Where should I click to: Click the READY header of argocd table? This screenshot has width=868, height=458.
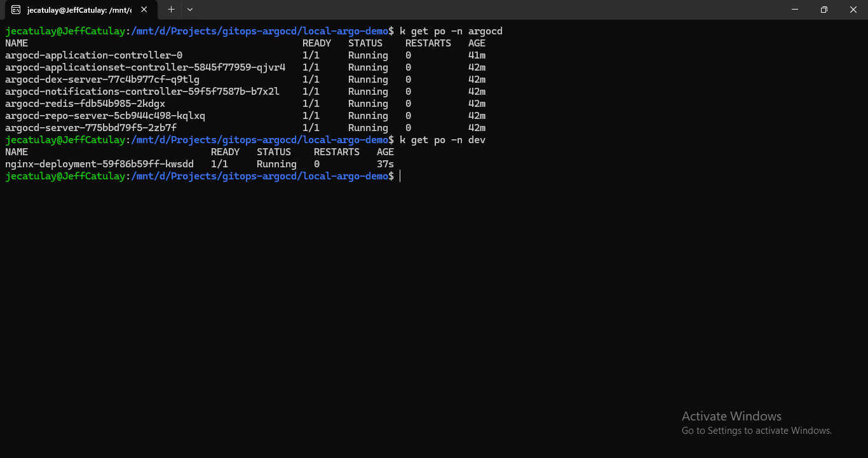click(316, 43)
